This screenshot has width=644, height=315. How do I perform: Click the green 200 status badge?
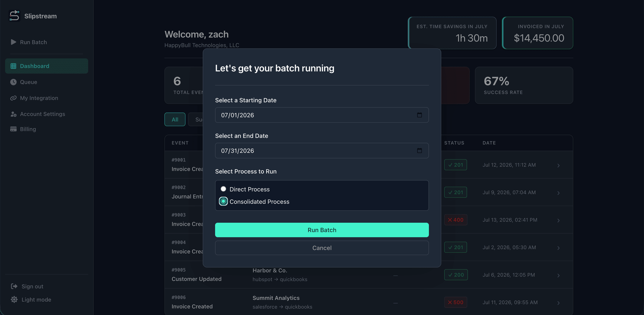click(x=456, y=275)
